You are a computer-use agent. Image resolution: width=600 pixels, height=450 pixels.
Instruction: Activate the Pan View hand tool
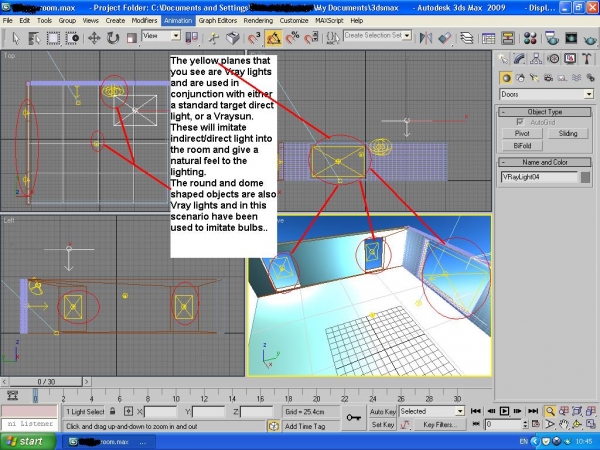click(563, 424)
